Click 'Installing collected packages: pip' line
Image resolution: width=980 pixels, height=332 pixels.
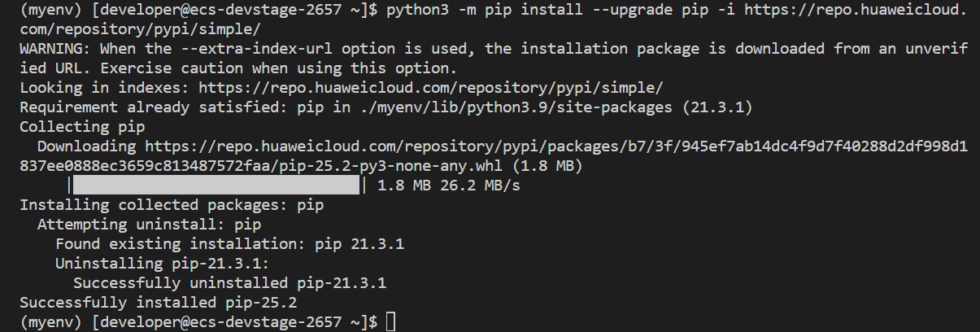[x=172, y=205]
